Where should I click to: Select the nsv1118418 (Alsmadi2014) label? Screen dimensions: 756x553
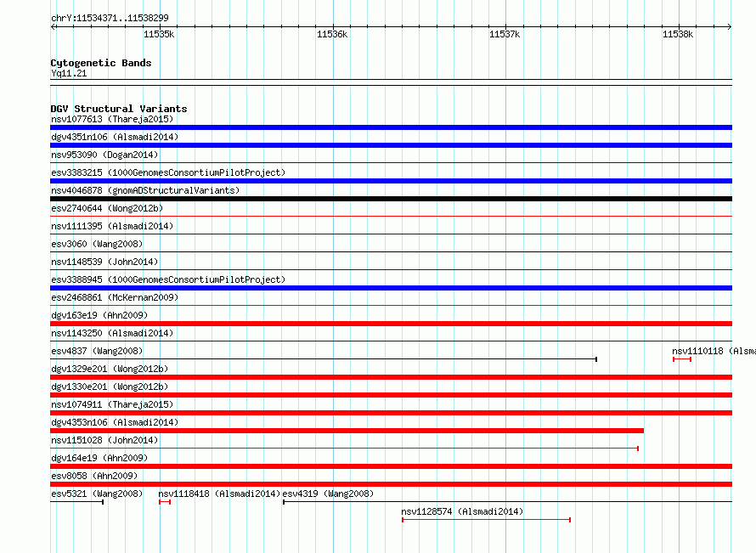(219, 494)
